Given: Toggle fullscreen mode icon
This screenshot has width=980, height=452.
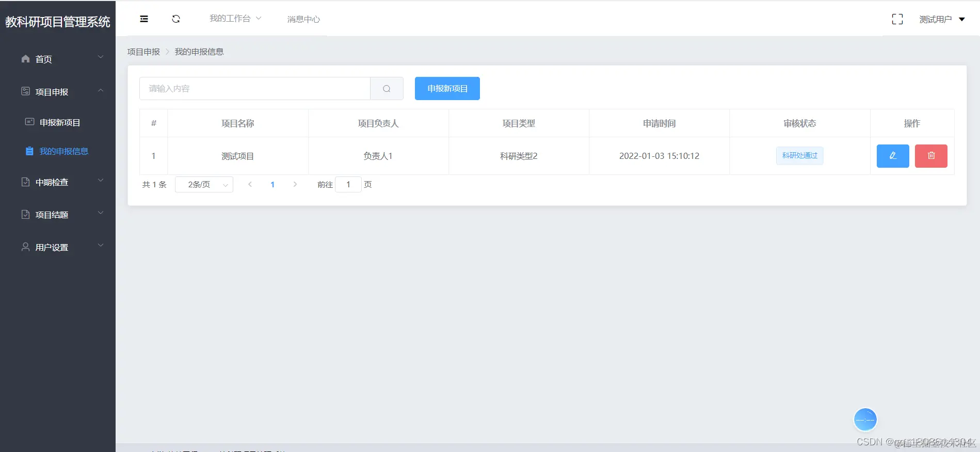Looking at the screenshot, I should coord(897,19).
